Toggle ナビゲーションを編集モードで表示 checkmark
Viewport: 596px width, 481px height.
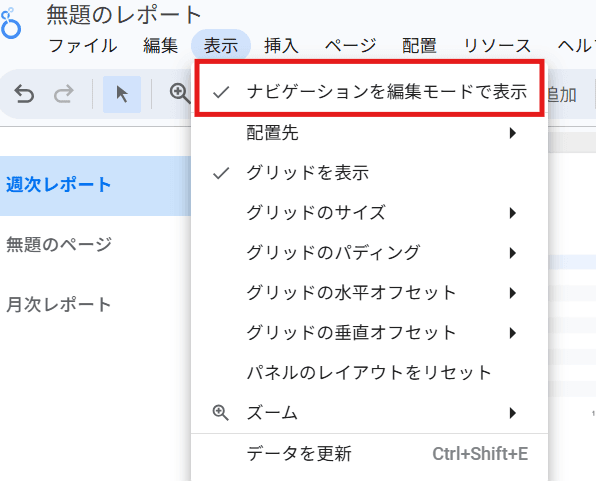coord(369,92)
